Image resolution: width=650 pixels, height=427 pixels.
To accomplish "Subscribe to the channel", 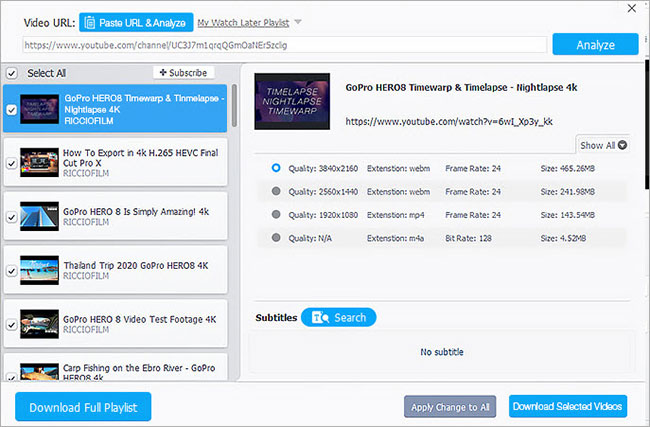I will pos(184,73).
